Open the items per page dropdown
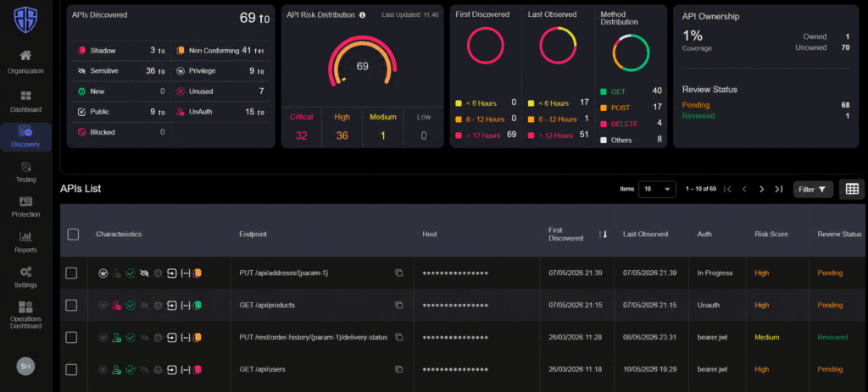Viewport: 868px width, 392px height. 657,189
